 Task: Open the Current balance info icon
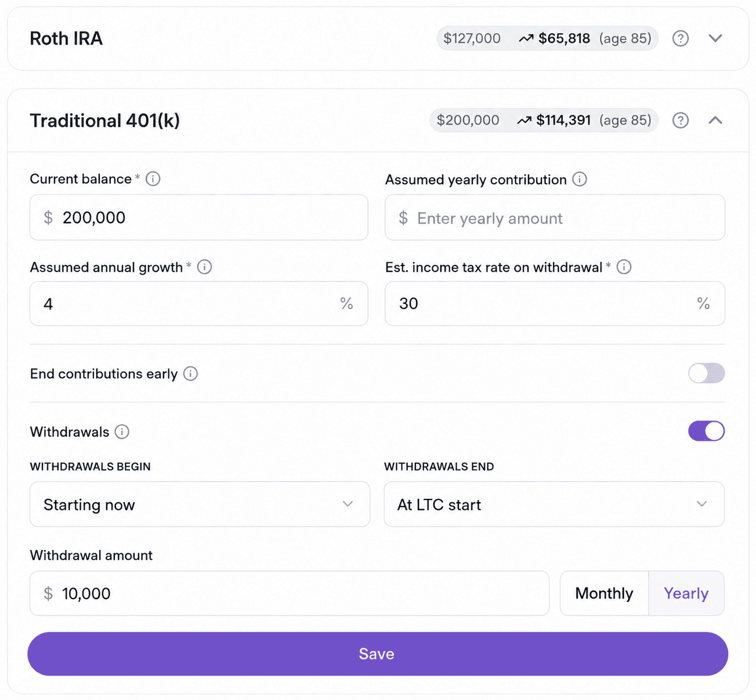click(153, 179)
